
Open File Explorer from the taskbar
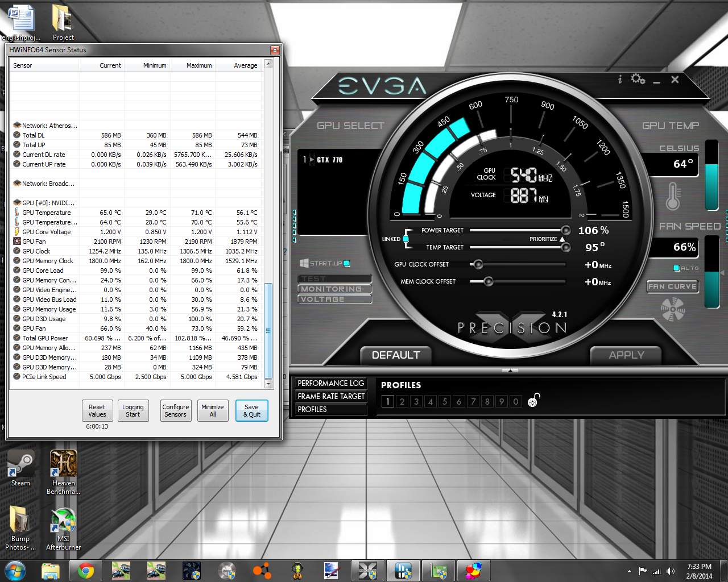(51, 571)
